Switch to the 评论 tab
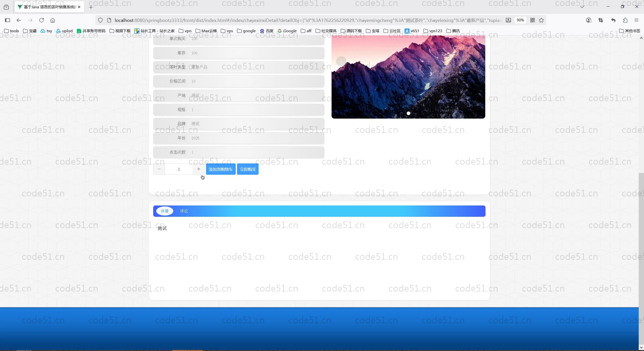The image size is (644, 351). (x=184, y=211)
